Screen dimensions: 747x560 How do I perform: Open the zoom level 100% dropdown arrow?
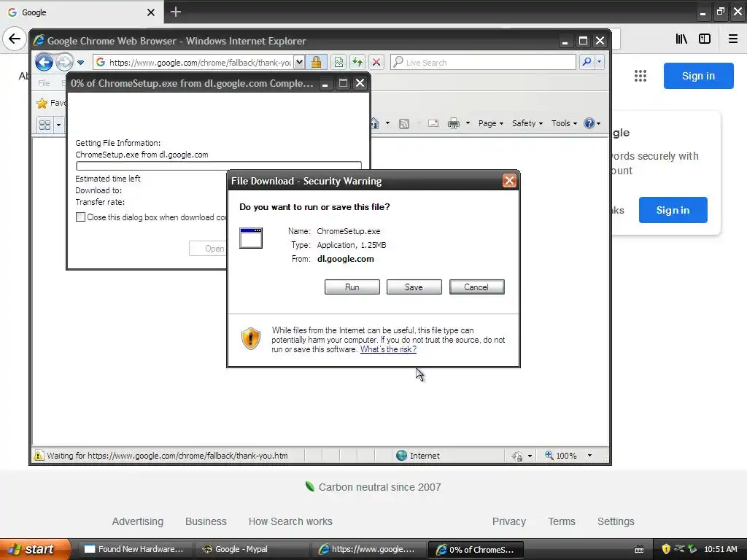(x=589, y=456)
